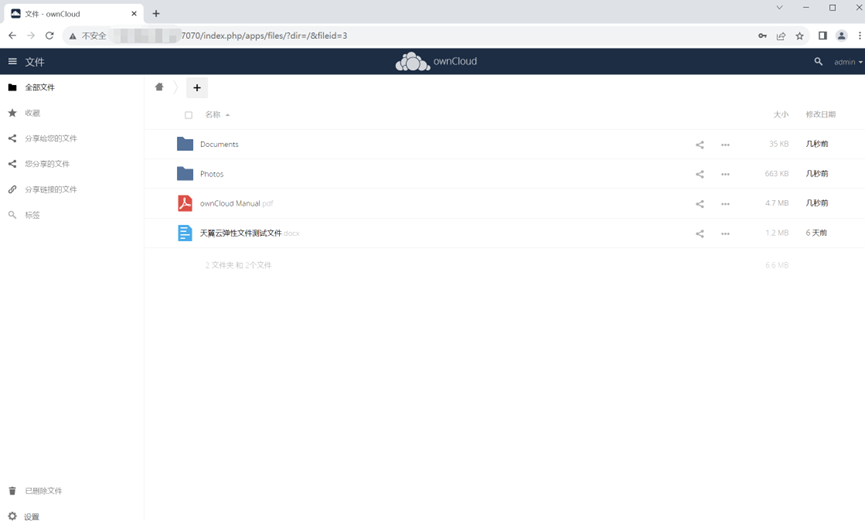This screenshot has width=865, height=521.
Task: Tick the select-all files checkbox
Action: click(x=189, y=115)
